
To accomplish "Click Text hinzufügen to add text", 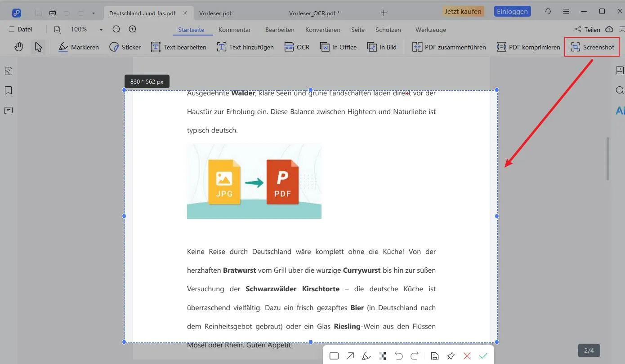I will 245,47.
